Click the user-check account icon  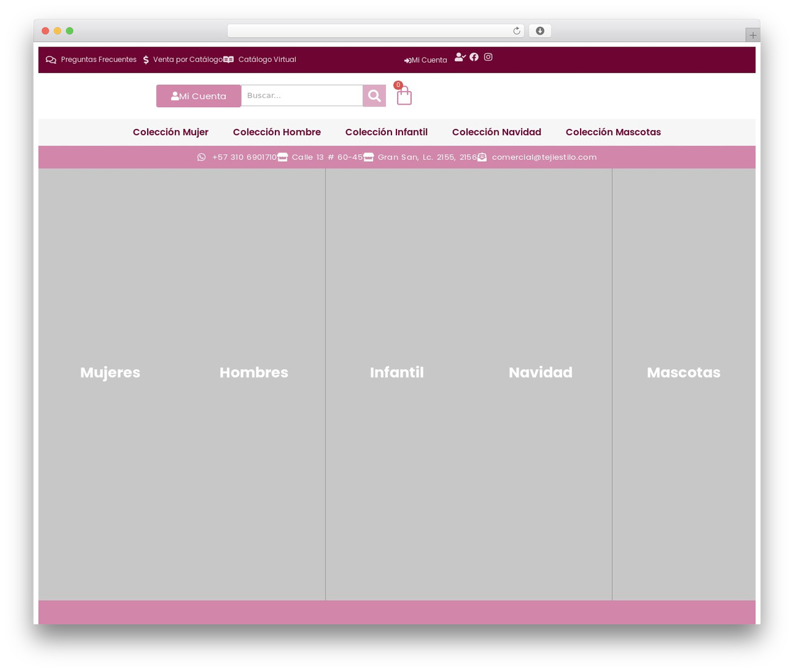(460, 57)
